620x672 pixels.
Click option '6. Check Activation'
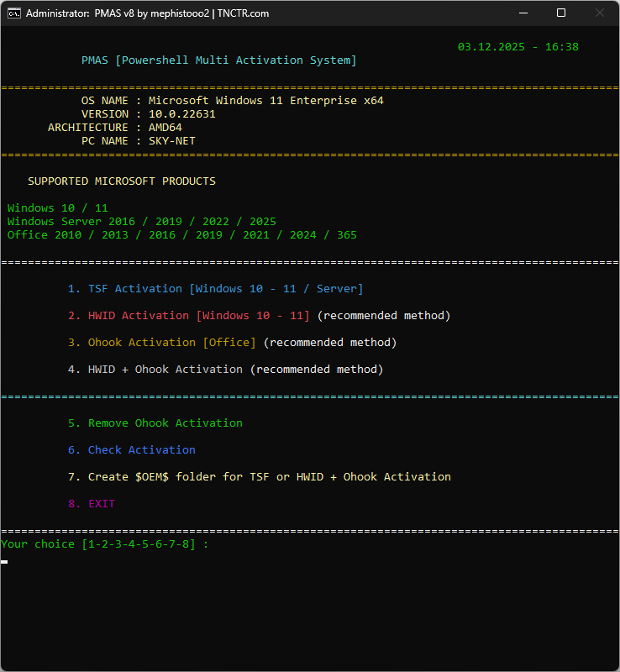(x=132, y=450)
